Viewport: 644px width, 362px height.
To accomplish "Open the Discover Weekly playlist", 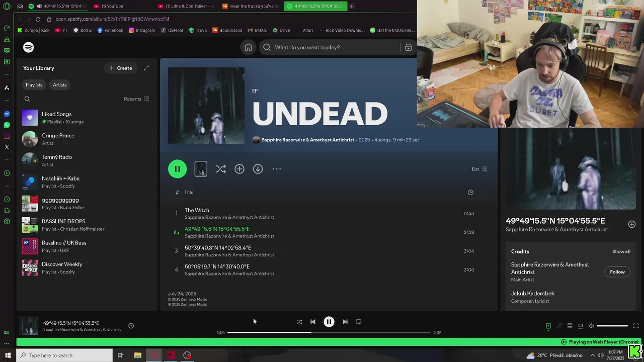I will coord(87,268).
